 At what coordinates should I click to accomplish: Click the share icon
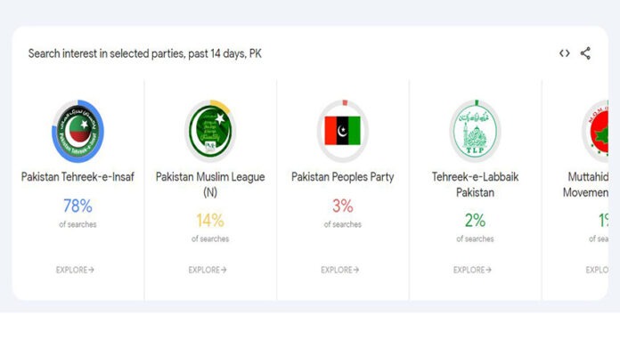coord(585,53)
